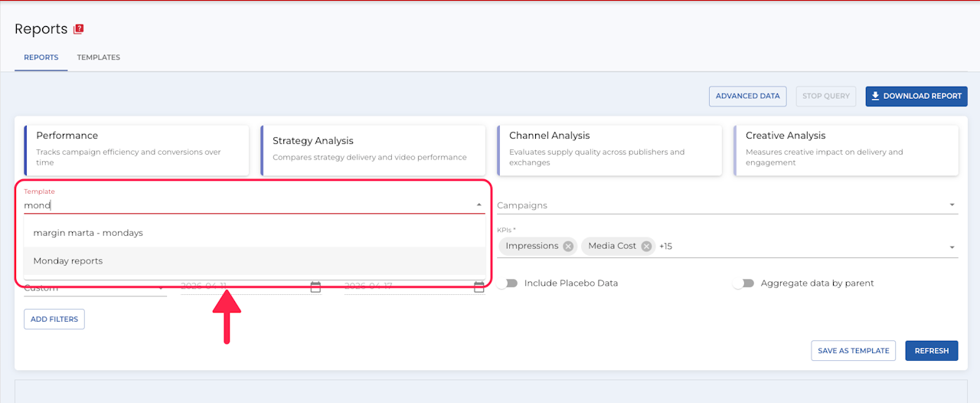Click the red help icon beside Reports

pyautogui.click(x=78, y=29)
